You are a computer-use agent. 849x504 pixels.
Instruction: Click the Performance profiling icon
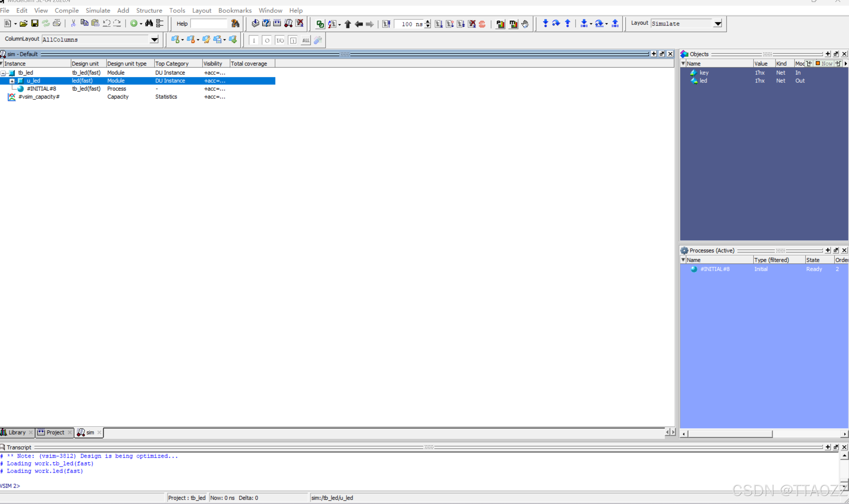coord(500,24)
